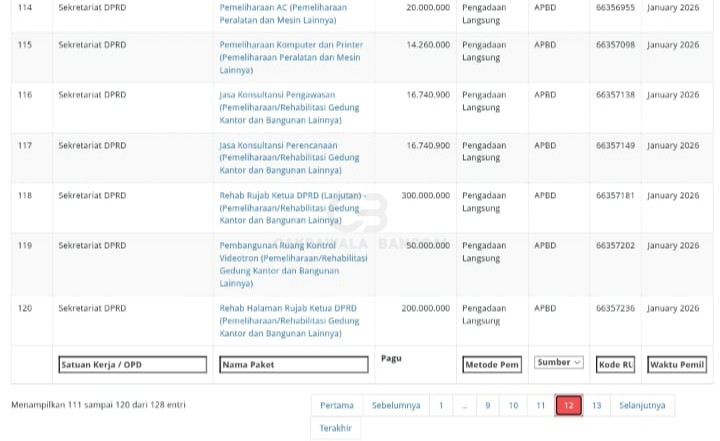Focus the Waktu Pemilihan filter field
This screenshot has height=441, width=720.
click(677, 365)
